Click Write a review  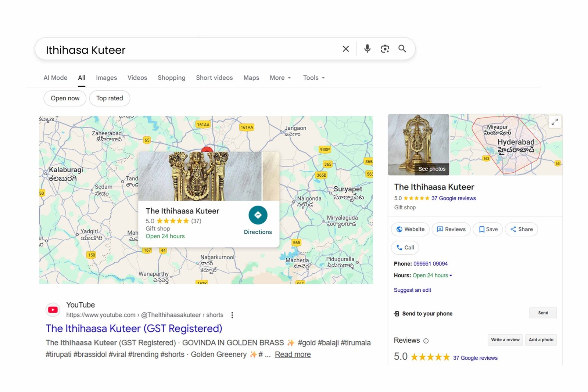coord(505,340)
